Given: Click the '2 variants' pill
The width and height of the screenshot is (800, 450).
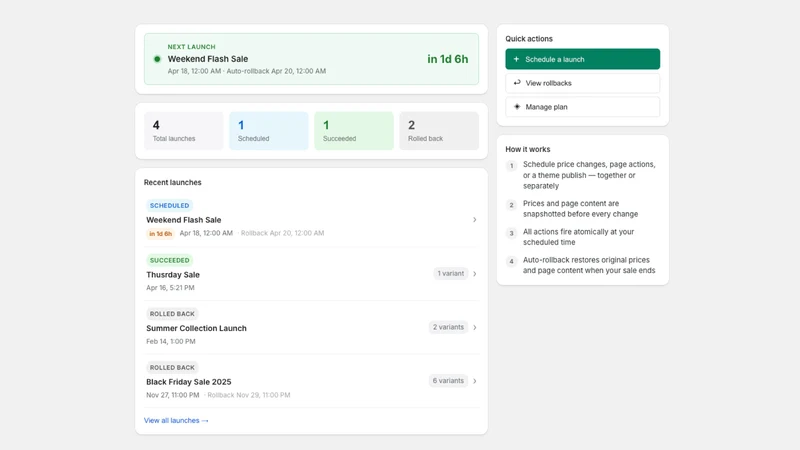Looking at the screenshot, I should coord(448,327).
